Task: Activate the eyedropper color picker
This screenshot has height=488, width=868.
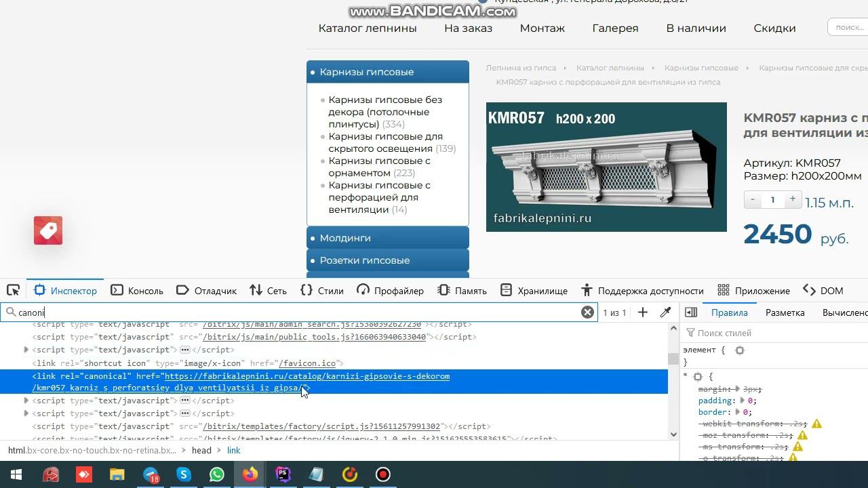Action: point(665,312)
